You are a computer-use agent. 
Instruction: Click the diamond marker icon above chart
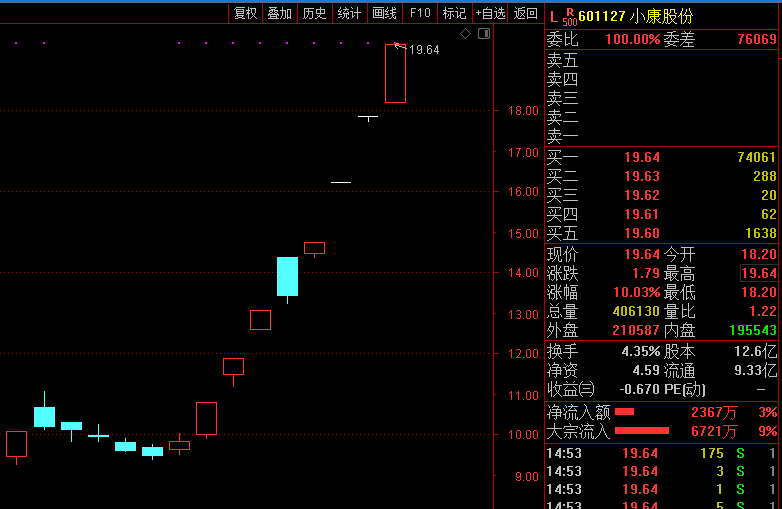click(465, 34)
